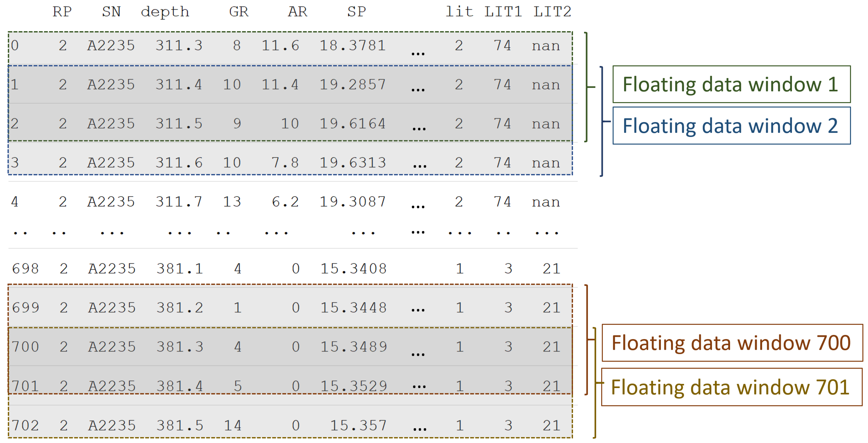Select the depth cell 311.6
The height and width of the screenshot is (443, 868).
coord(179,163)
